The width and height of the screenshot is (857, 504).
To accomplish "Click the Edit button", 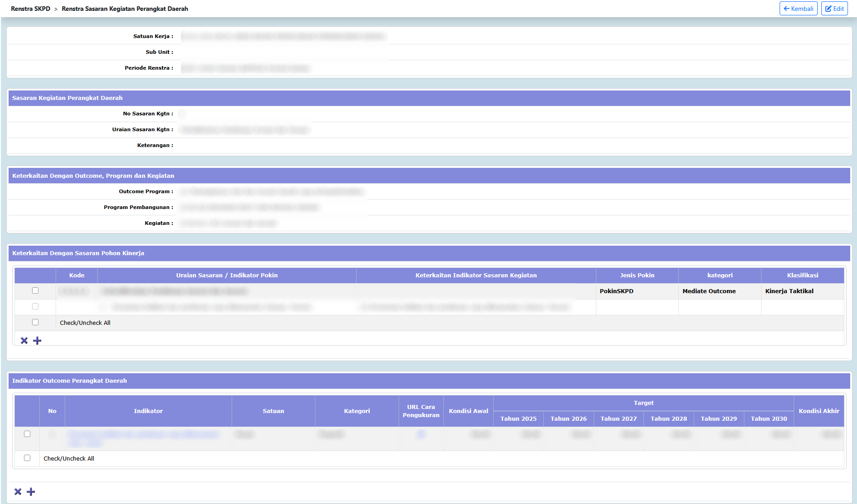I will tap(834, 9).
